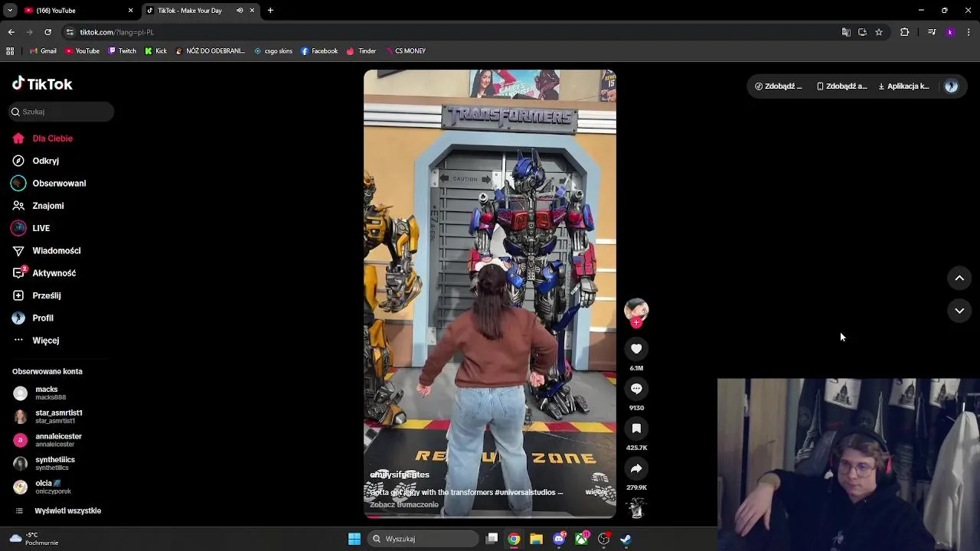Expand Wyświetl wszystkie followed accounts
This screenshot has width=980, height=551.
coord(58,511)
